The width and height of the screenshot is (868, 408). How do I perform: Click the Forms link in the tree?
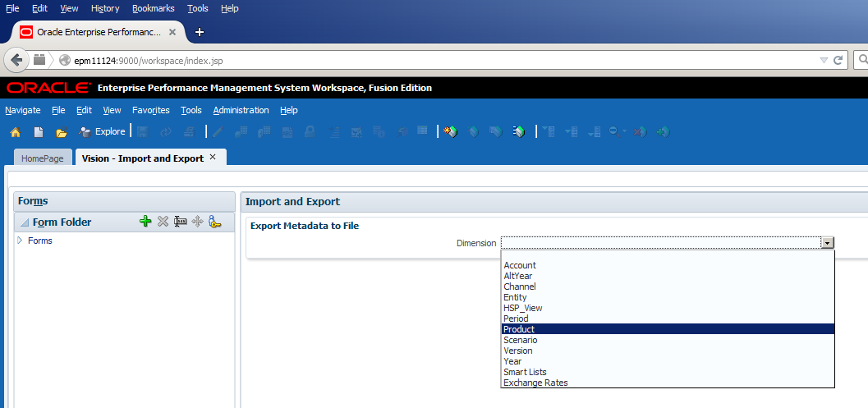tap(40, 241)
